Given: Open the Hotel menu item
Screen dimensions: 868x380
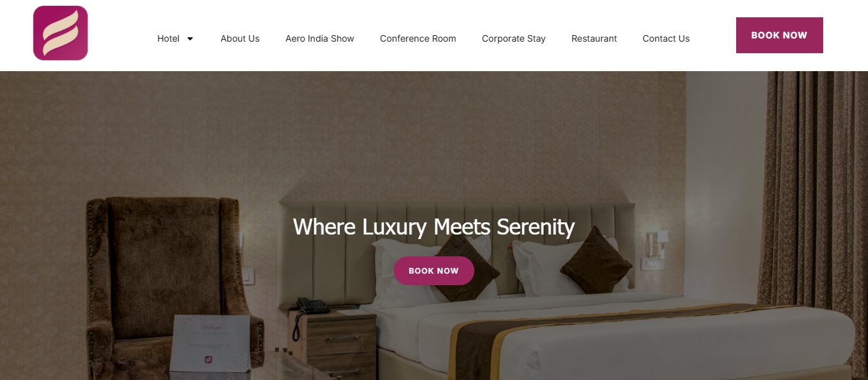Looking at the screenshot, I should tap(168, 38).
